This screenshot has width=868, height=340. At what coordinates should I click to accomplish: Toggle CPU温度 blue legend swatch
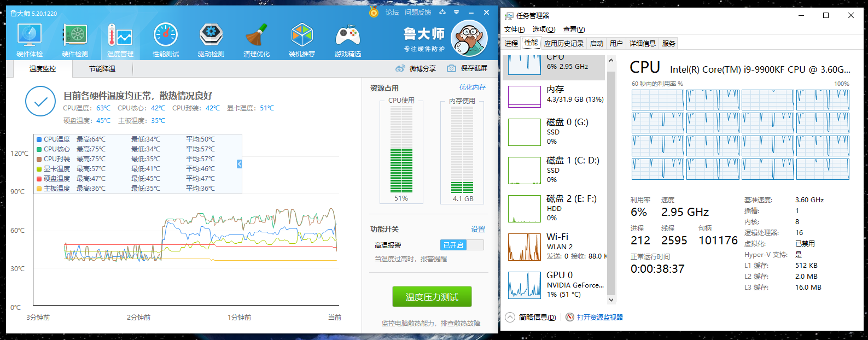click(x=39, y=139)
